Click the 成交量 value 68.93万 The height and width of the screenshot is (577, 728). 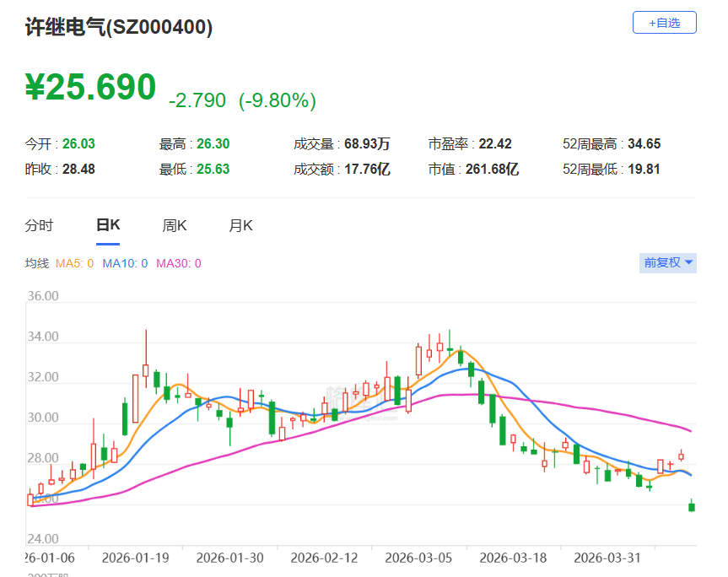click(x=367, y=144)
